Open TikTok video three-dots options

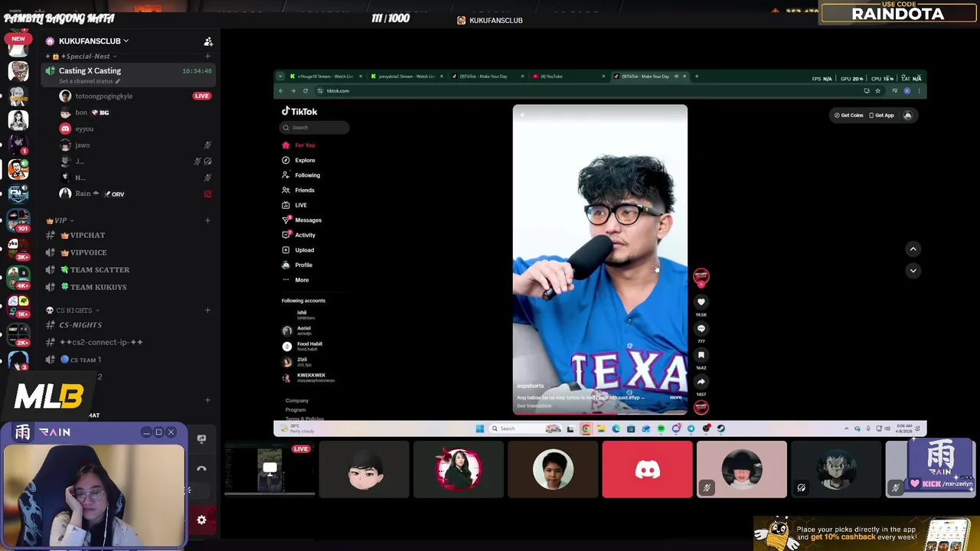678,116
